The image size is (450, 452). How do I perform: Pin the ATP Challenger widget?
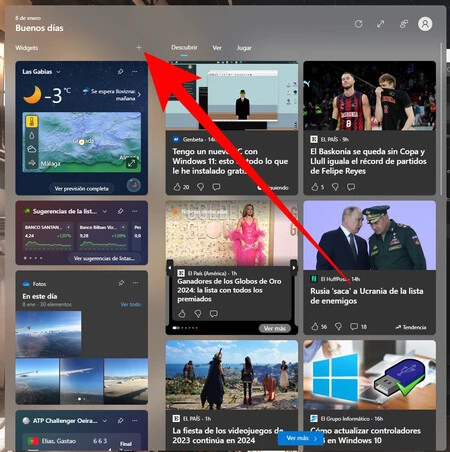pyautogui.click(x=120, y=421)
